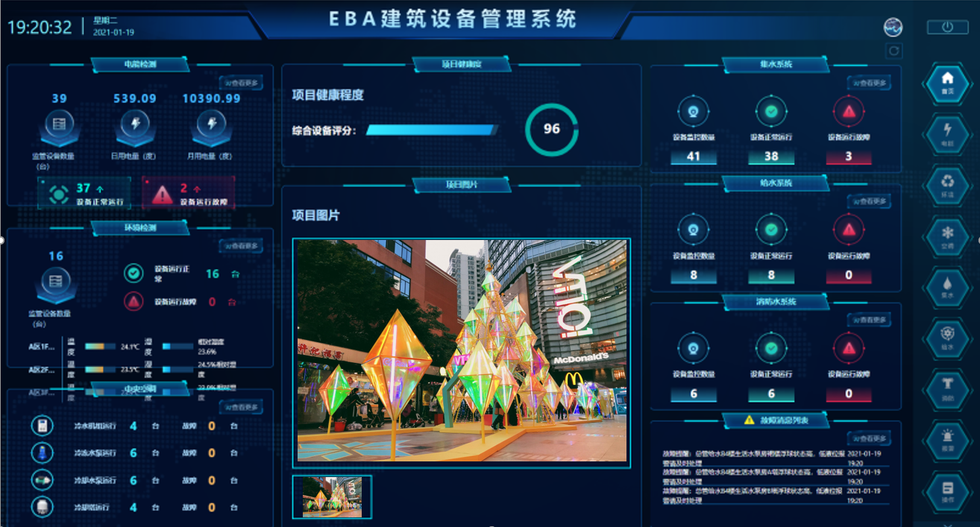Click 查看更多 in 给水系统 panel
This screenshot has width=980, height=527.
point(869,201)
